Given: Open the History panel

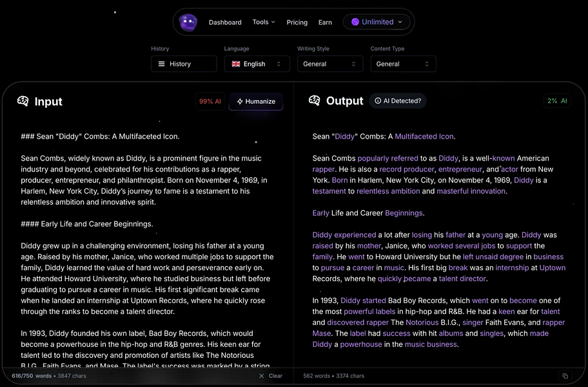Looking at the screenshot, I should click(183, 64).
